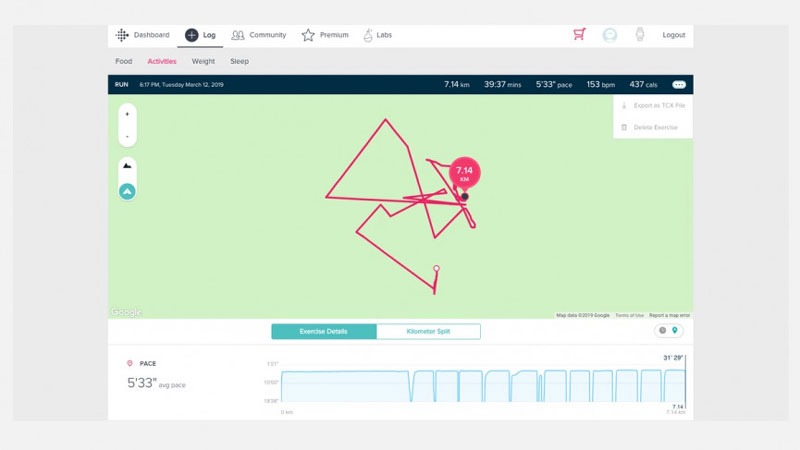800x450 pixels.
Task: Click the Labs flask icon
Action: coord(367,35)
